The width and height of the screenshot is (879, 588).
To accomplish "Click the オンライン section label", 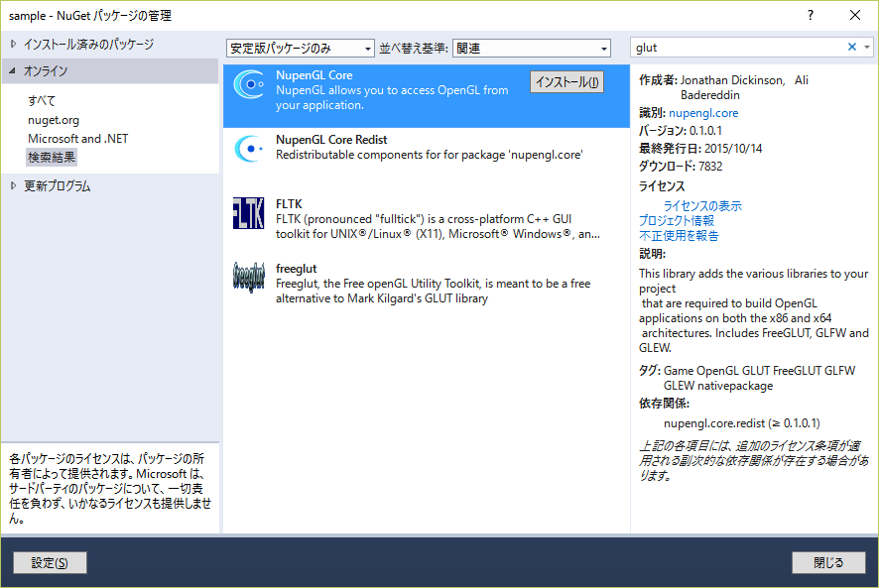I will tap(46, 70).
